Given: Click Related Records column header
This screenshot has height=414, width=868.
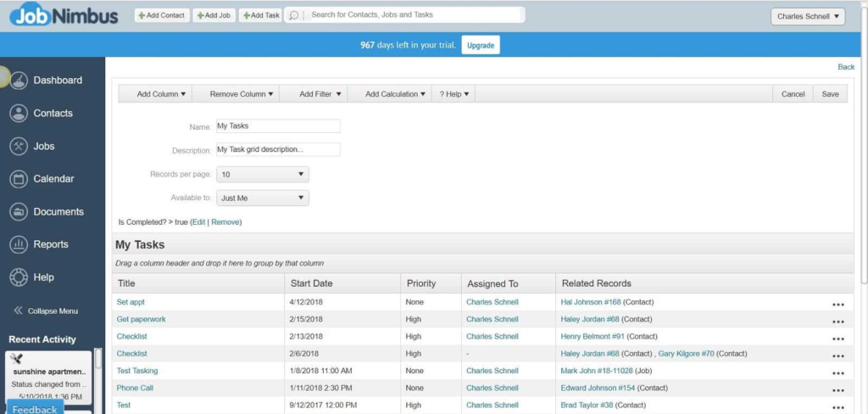Looking at the screenshot, I should (x=596, y=283).
